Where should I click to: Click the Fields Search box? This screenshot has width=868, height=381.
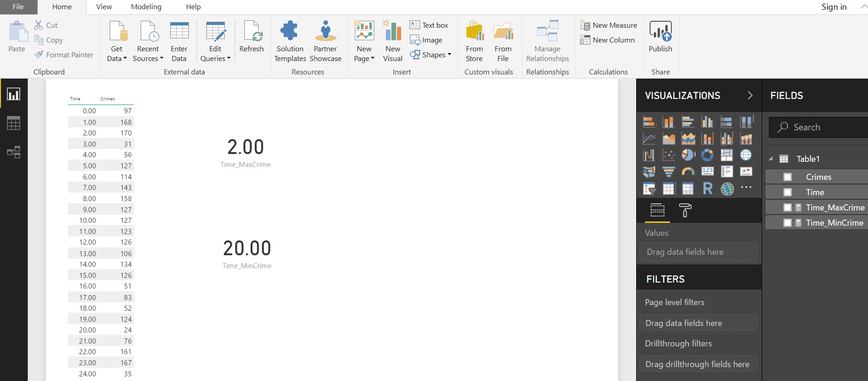coord(818,127)
